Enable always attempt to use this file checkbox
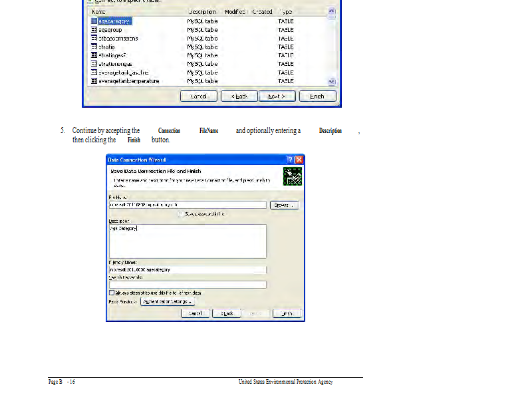The width and height of the screenshot is (532, 411). tap(112, 293)
